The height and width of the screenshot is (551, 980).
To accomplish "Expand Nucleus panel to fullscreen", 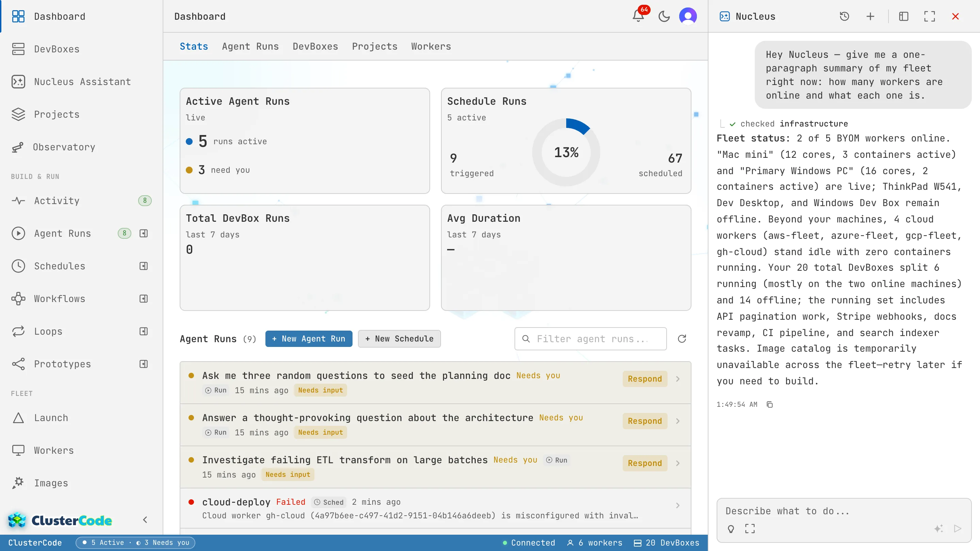I will coord(929,16).
